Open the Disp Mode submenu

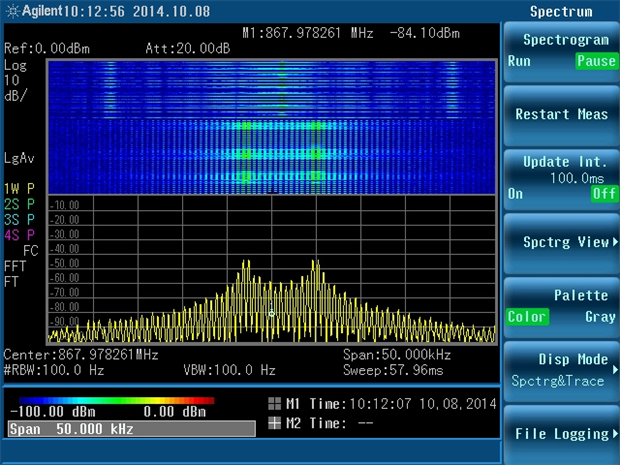[x=561, y=370]
